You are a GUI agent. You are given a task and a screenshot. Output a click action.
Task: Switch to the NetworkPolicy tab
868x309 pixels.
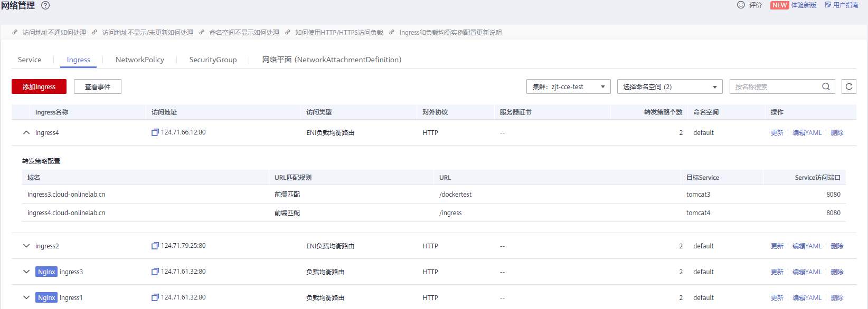point(140,60)
